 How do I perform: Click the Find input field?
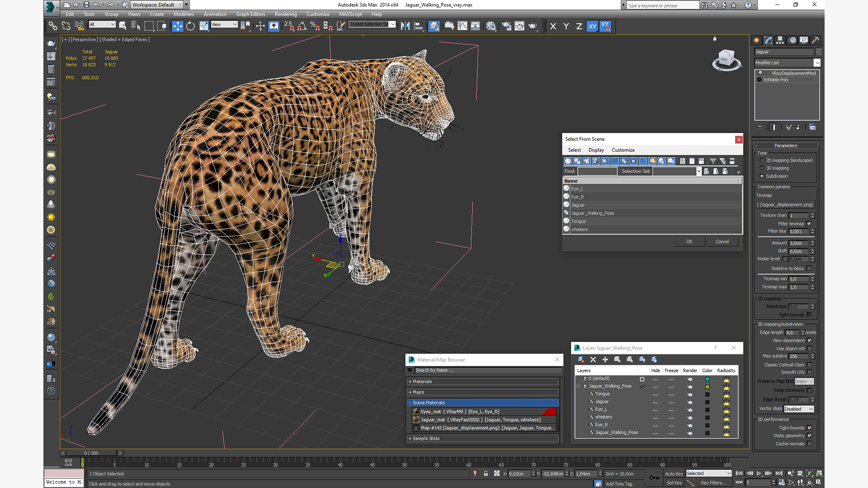coord(597,171)
